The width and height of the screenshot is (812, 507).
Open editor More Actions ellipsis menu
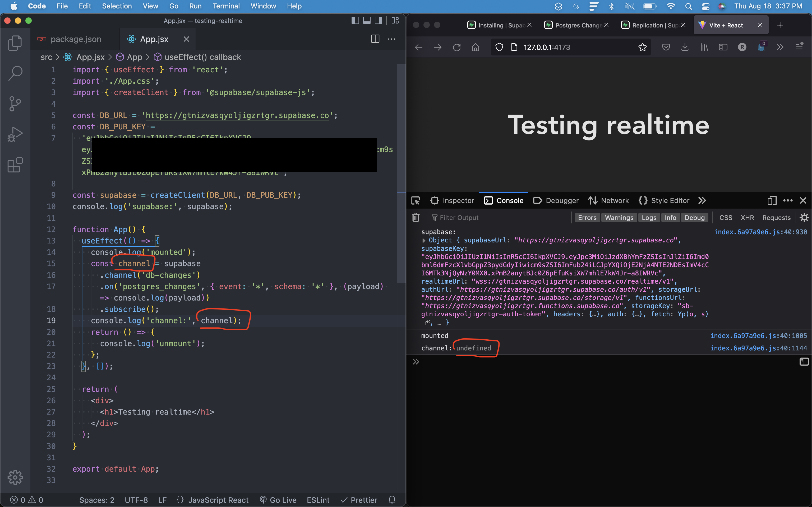391,39
